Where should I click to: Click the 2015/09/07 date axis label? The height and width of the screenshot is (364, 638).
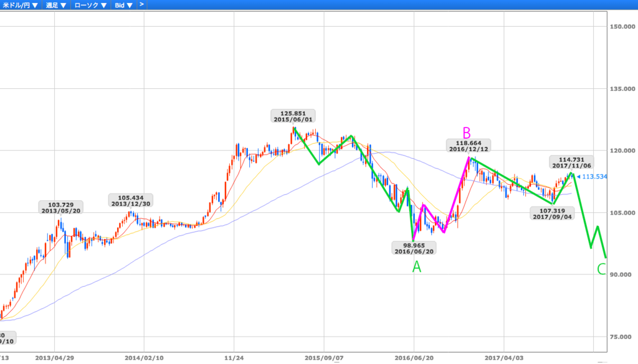point(324,358)
